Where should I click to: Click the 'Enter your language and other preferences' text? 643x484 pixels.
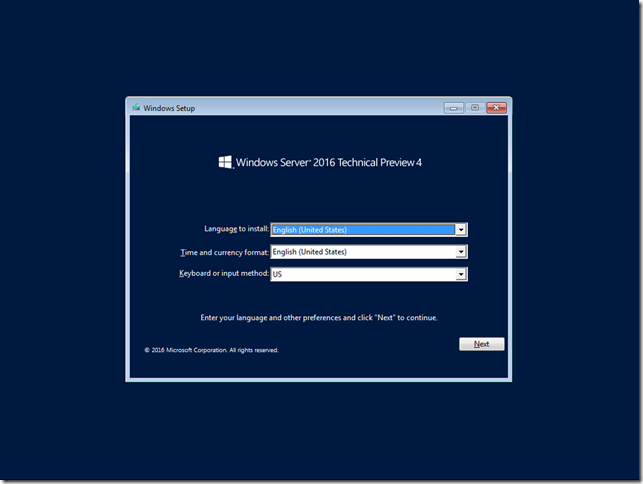point(319,318)
